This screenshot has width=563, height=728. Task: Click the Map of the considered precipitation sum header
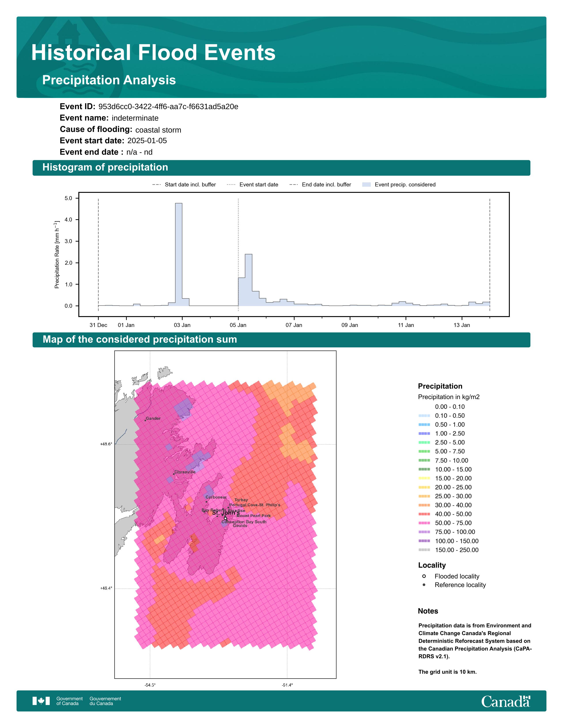click(x=140, y=339)
